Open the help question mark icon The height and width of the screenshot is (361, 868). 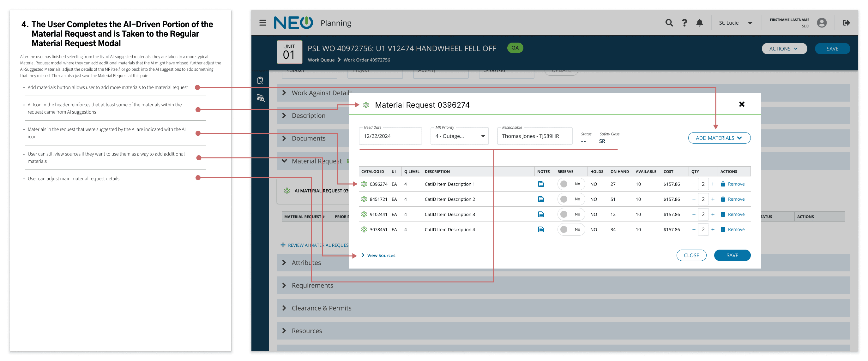(x=684, y=23)
